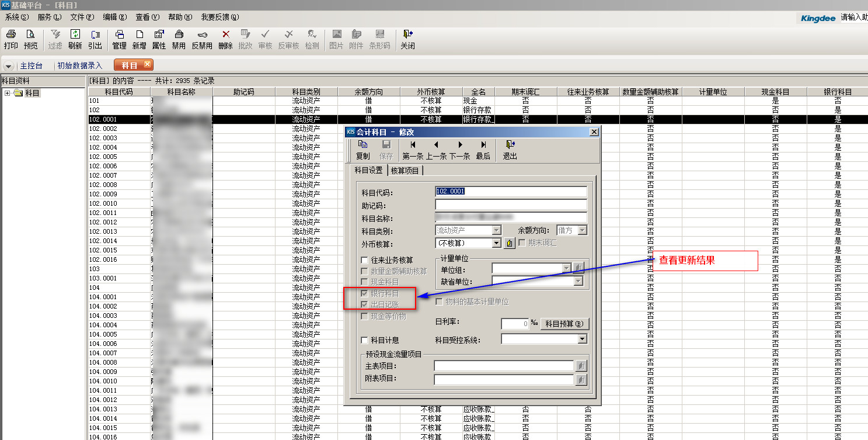Image resolution: width=868 pixels, height=440 pixels.
Task: Check the 物料的基本计量单位 checkbox
Action: coord(439,302)
